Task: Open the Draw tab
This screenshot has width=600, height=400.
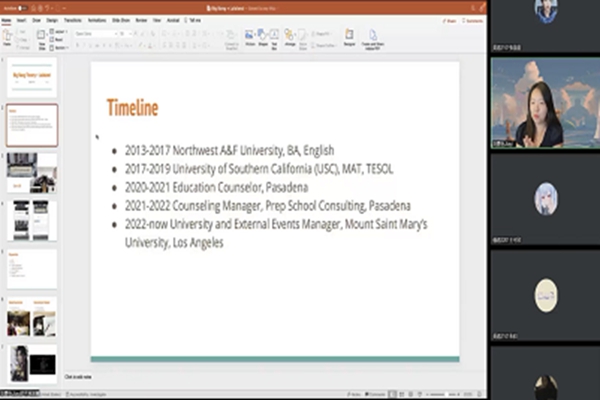Action: pos(36,20)
